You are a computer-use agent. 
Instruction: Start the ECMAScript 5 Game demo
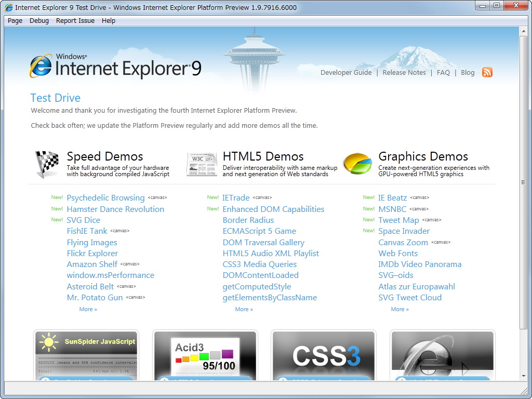click(x=258, y=231)
